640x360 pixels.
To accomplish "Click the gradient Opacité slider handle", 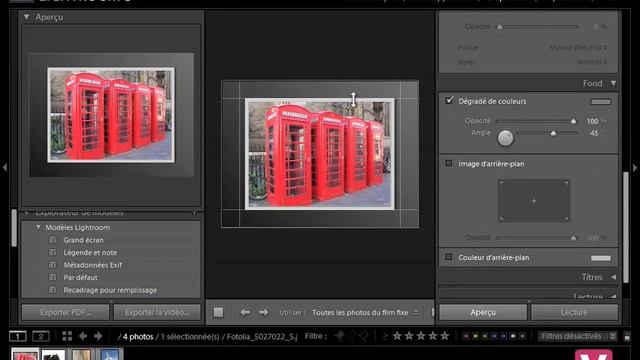I will click(x=573, y=121).
